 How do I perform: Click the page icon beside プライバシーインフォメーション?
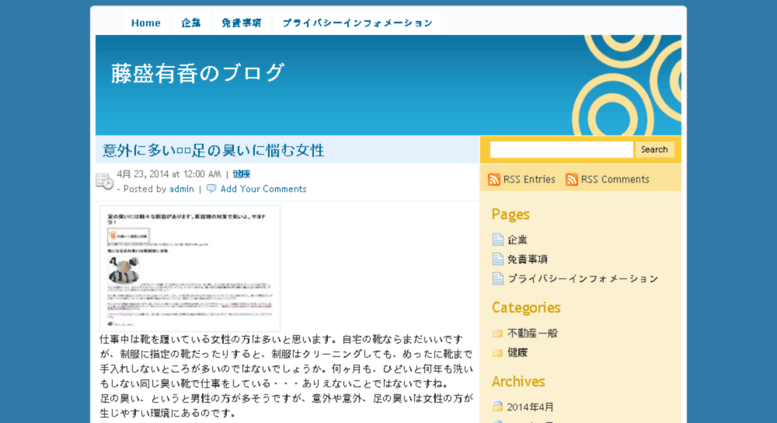(498, 278)
